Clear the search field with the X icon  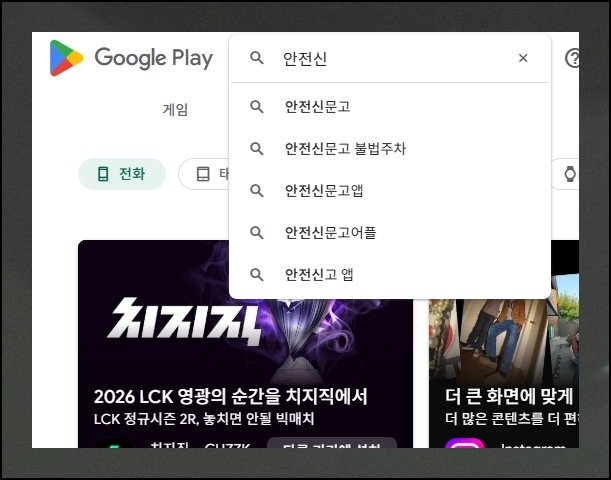pos(523,58)
